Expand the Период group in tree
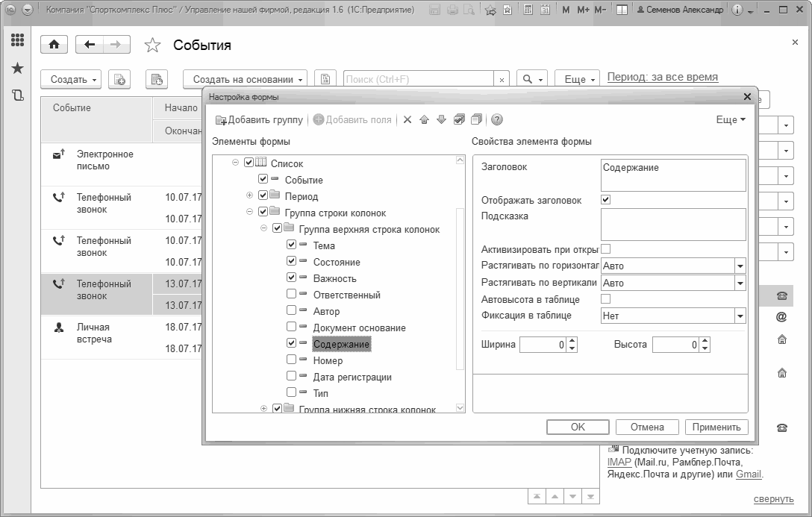Screen dimensions: 812x517 pos(250,196)
